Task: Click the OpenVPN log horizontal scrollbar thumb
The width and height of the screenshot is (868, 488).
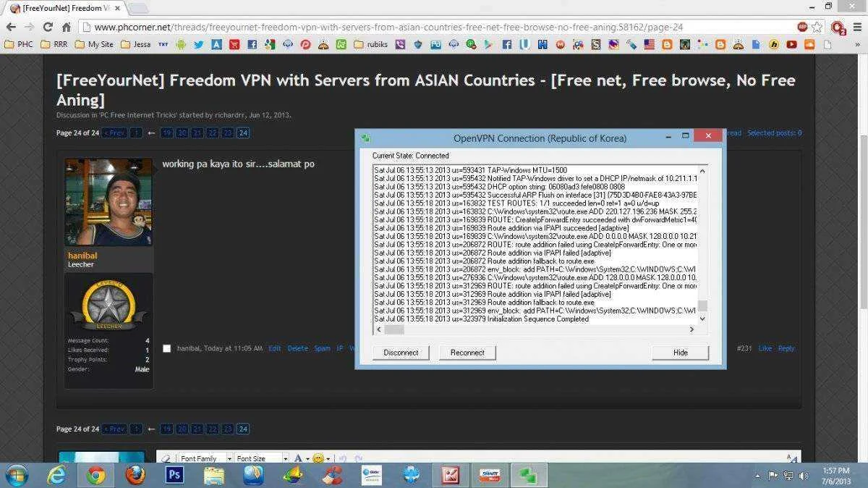Action: point(393,329)
